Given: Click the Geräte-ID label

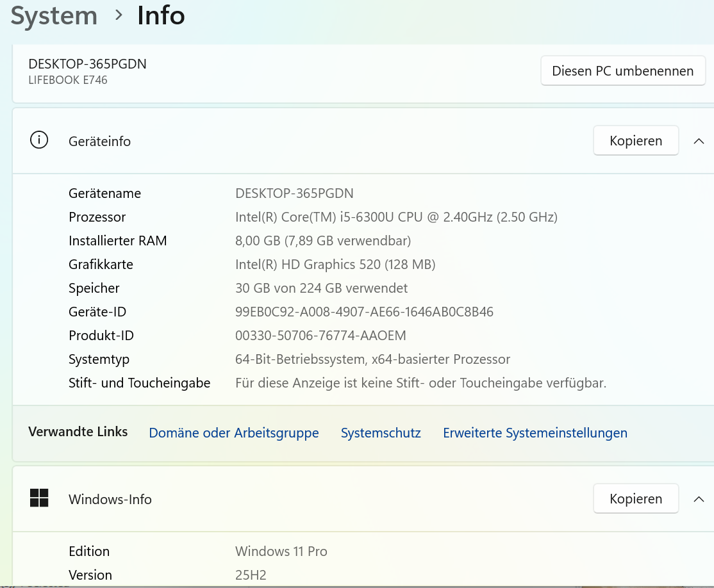Looking at the screenshot, I should (x=97, y=312).
